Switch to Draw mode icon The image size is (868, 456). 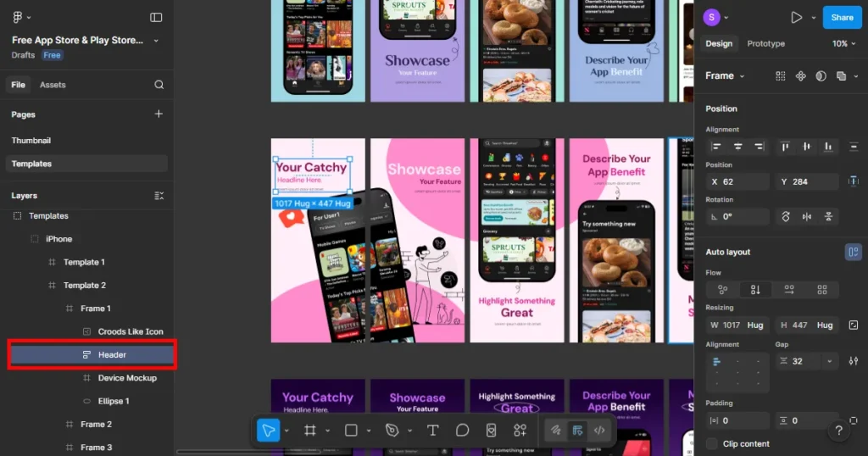[x=556, y=430]
